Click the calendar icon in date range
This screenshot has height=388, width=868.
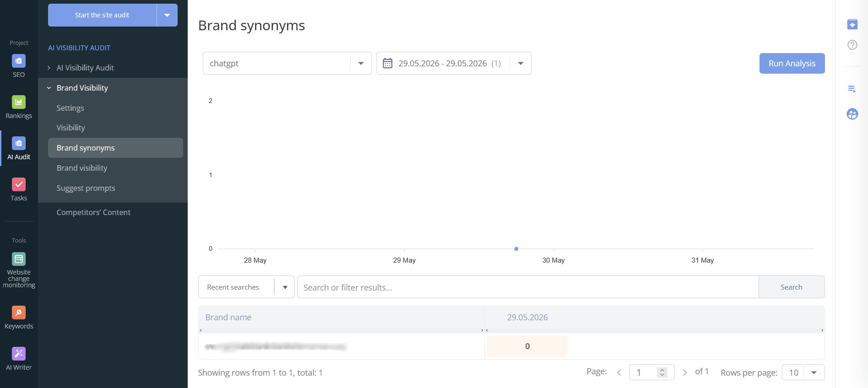pos(387,63)
